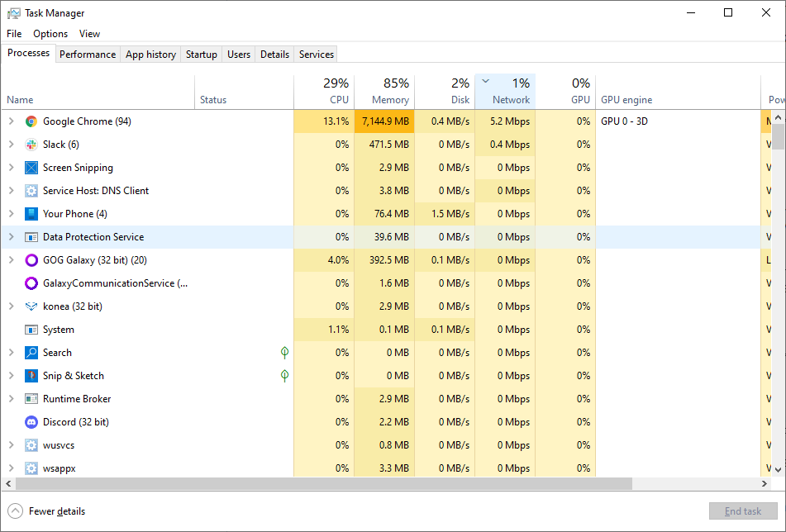Click the GalaxyCommunicationService icon
The height and width of the screenshot is (532, 786).
[31, 283]
